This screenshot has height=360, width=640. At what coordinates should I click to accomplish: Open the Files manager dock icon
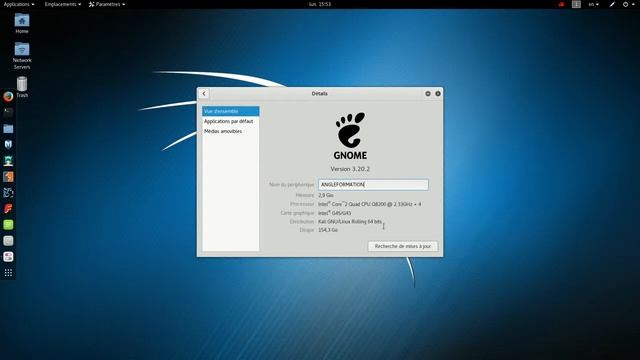click(8, 129)
